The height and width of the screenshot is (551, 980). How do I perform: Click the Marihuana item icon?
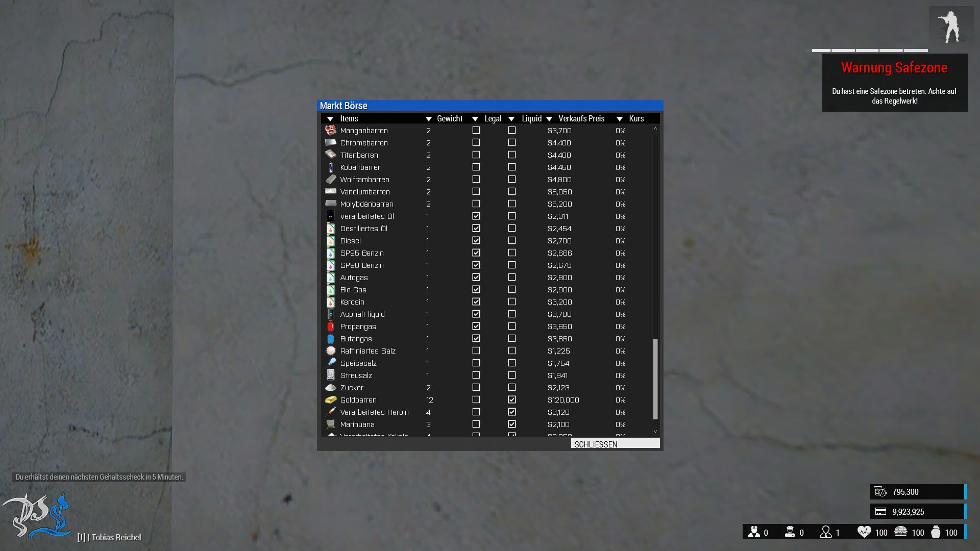pos(331,424)
